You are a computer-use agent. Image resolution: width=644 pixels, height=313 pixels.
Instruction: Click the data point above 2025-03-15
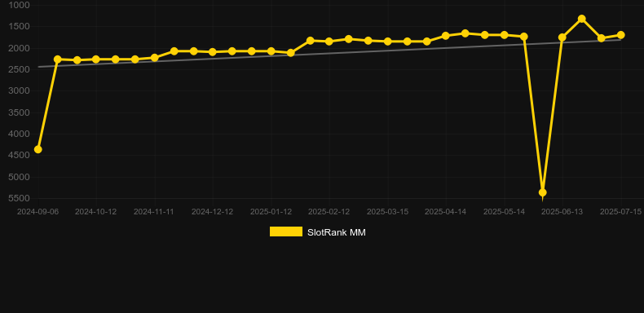(387, 42)
